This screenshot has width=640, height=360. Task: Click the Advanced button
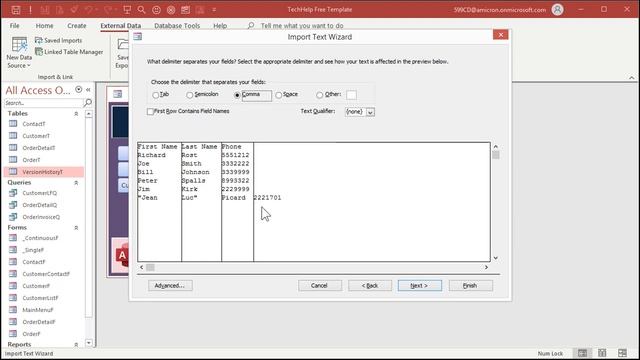170,286
